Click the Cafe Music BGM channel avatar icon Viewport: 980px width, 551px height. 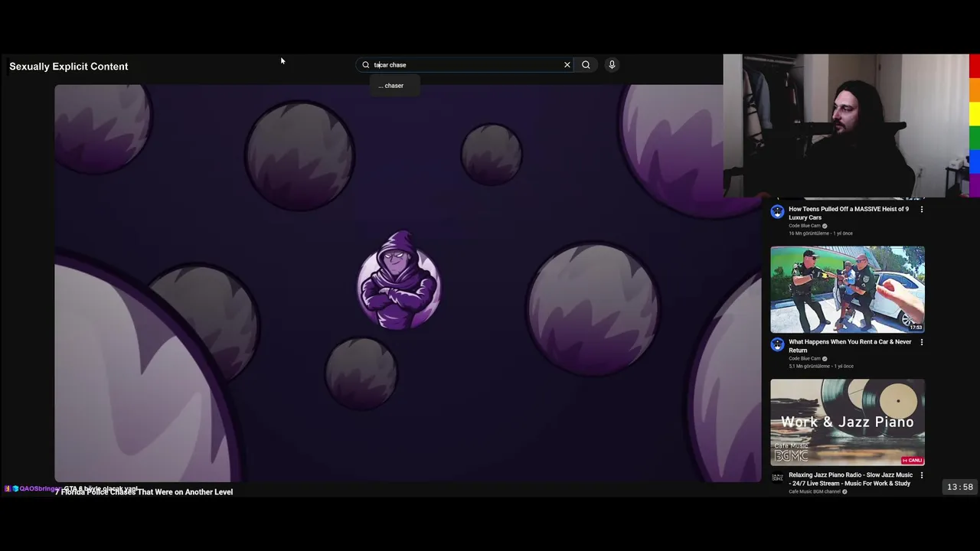[777, 478]
